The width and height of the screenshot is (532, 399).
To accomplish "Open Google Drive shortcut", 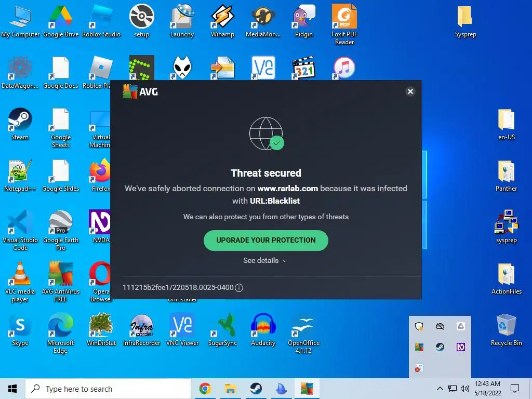I will click(x=61, y=21).
